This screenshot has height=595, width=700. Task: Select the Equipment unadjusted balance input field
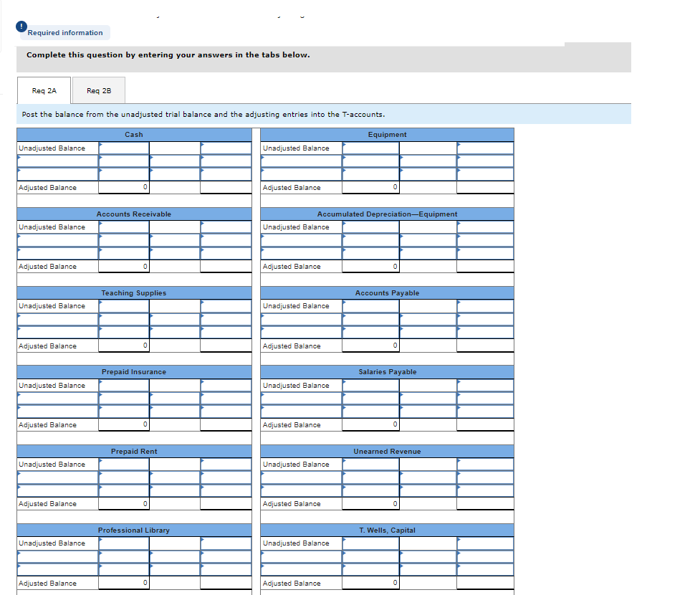coord(371,148)
